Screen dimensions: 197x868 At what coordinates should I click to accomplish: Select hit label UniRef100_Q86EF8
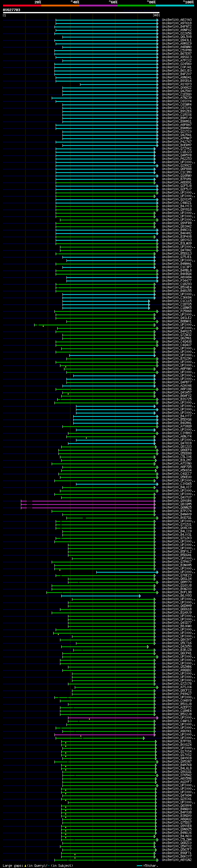[x=176, y=450]
